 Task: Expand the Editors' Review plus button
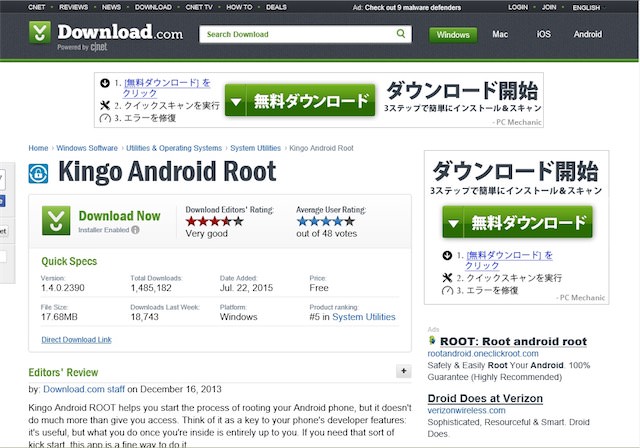click(404, 371)
